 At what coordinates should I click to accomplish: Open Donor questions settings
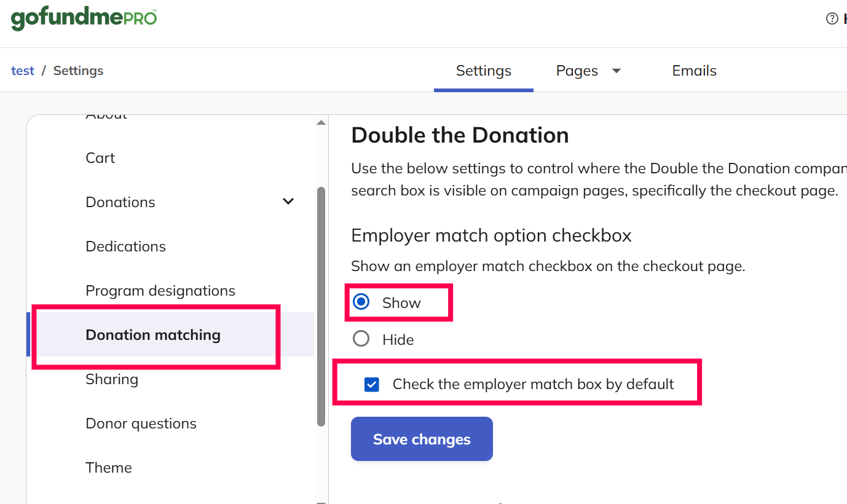point(141,423)
